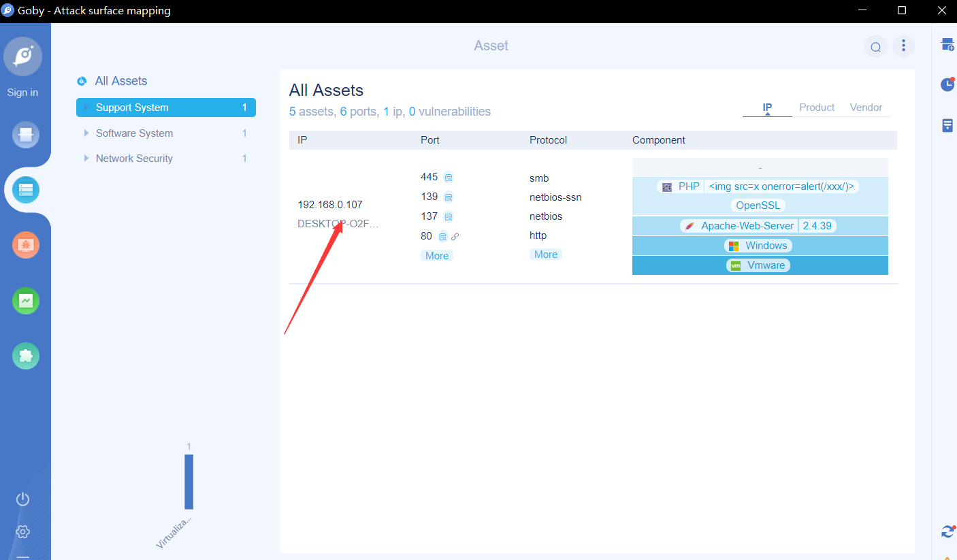This screenshot has height=560, width=957.
Task: Select All Assets in the left tree
Action: pos(121,81)
